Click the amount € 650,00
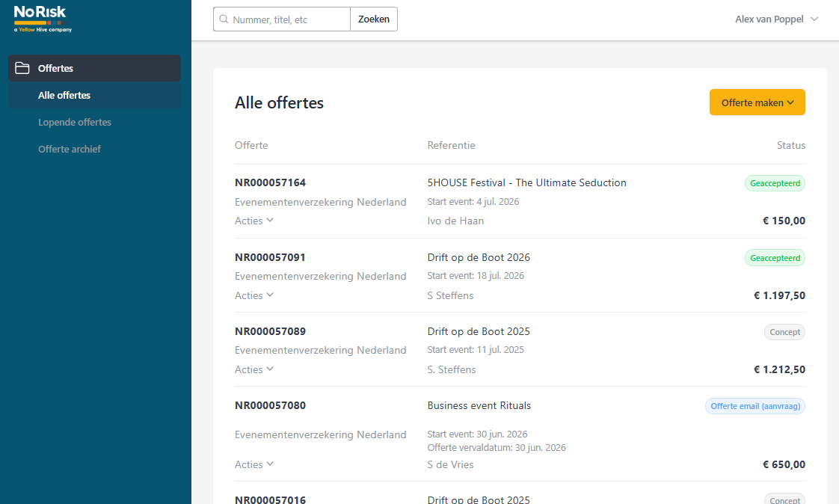The image size is (839, 504). 784,464
